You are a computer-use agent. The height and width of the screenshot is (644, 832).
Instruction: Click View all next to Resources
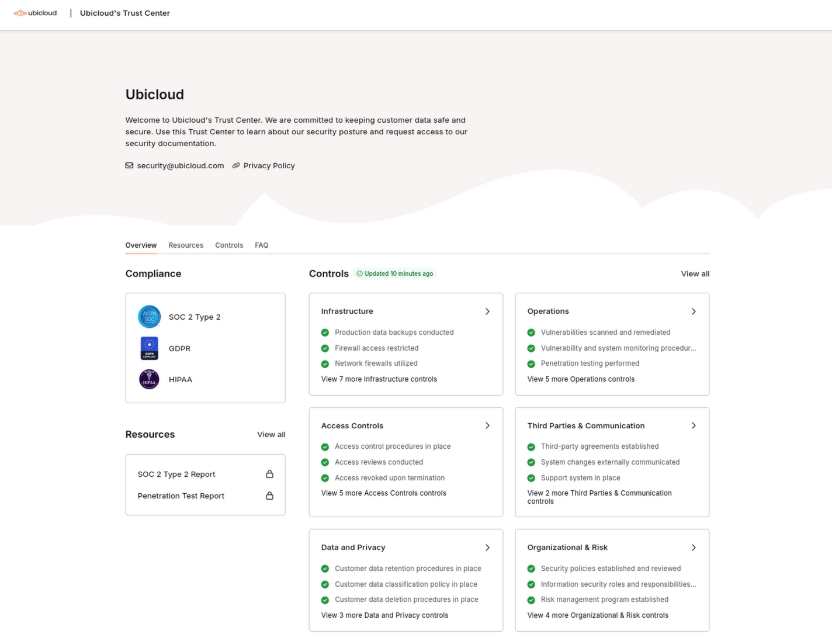click(271, 434)
